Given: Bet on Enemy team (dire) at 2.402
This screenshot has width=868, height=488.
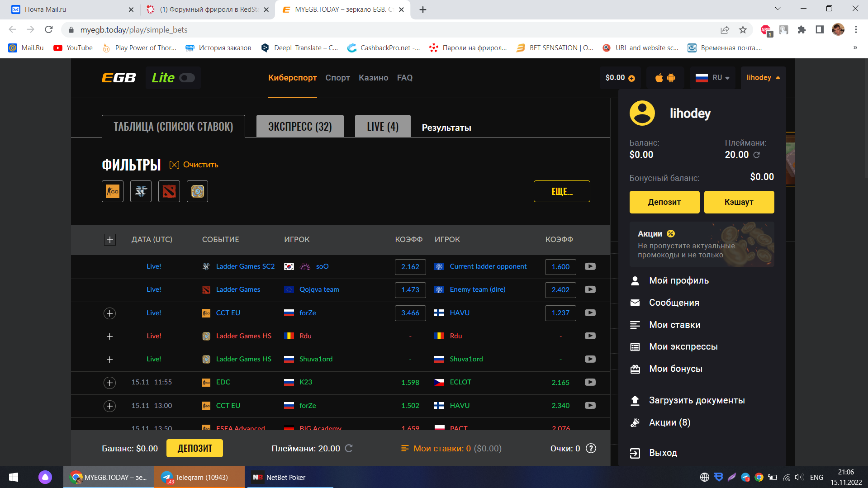Looking at the screenshot, I should coord(560,290).
